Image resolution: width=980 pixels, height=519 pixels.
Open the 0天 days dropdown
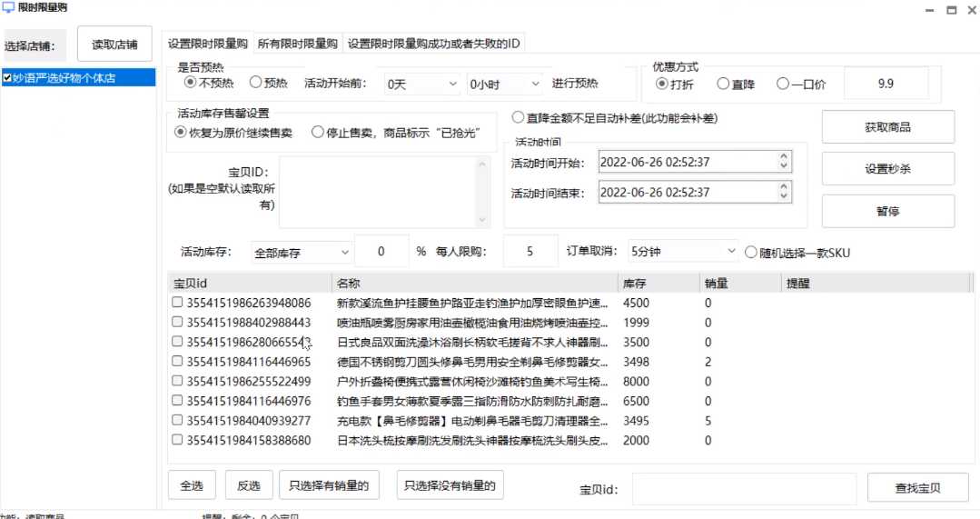(x=423, y=84)
